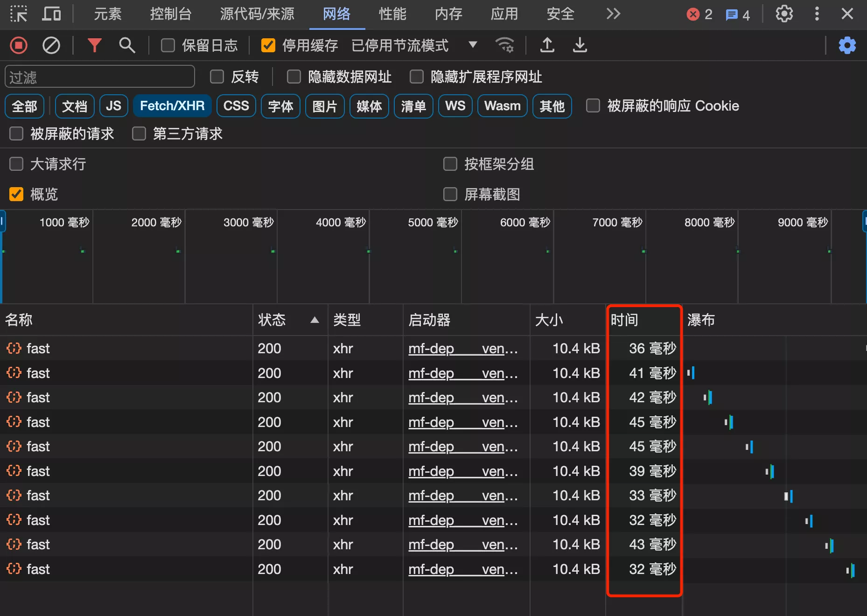Viewport: 867px width, 616px height.
Task: Enable preserve log (保留日志) checkbox
Action: pyautogui.click(x=168, y=45)
